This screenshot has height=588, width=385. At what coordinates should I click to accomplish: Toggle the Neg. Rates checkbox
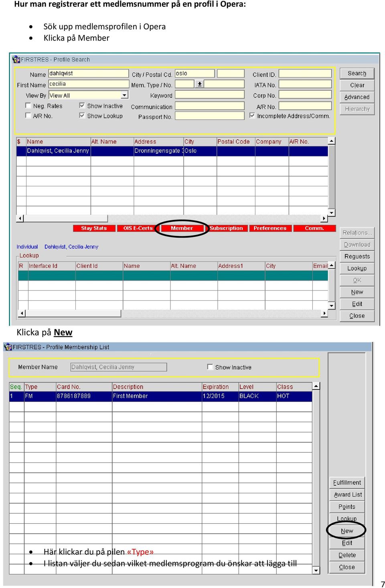pyautogui.click(x=28, y=106)
